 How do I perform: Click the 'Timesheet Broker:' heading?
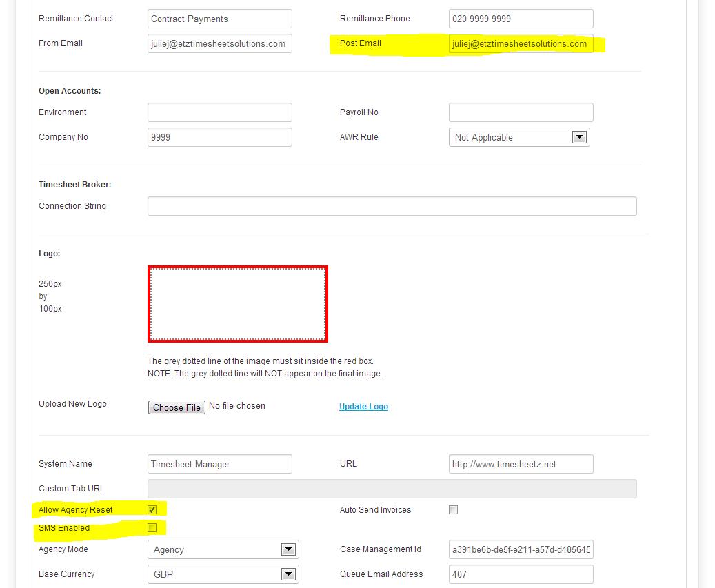[74, 185]
